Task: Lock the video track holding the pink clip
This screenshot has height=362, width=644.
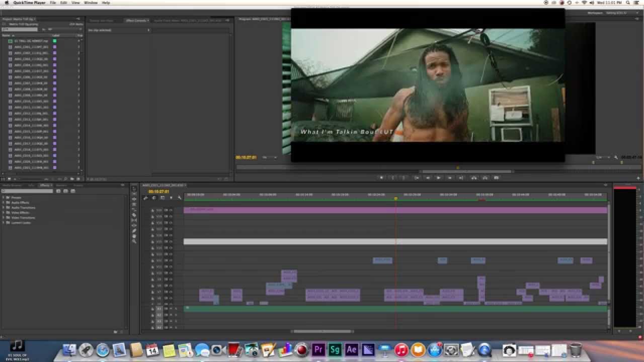Action: click(x=153, y=210)
